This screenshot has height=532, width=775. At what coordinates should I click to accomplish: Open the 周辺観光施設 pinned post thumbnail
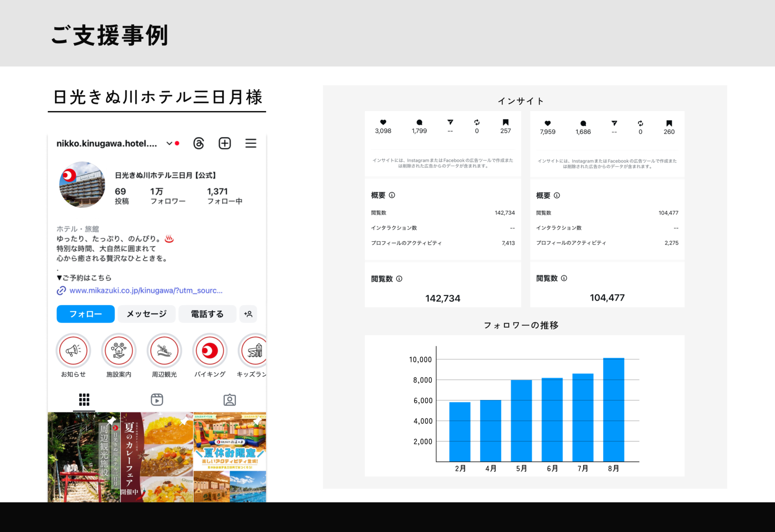point(84,457)
